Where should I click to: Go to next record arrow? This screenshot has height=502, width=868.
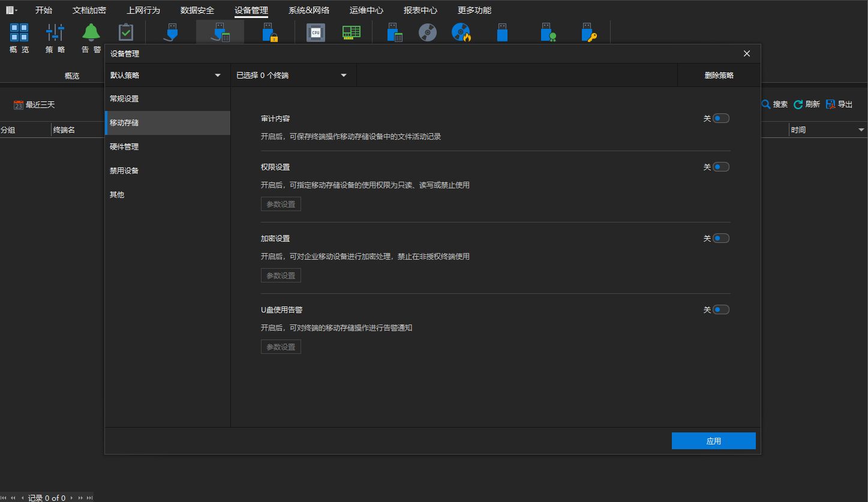pyautogui.click(x=71, y=498)
